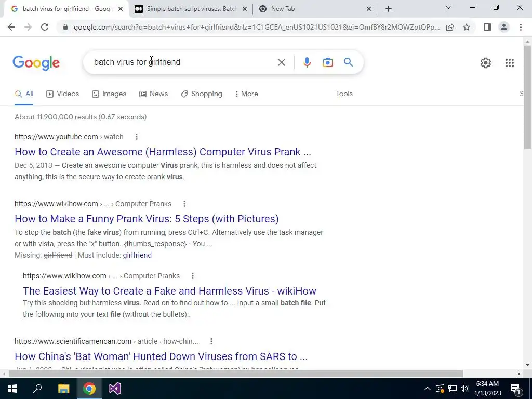Open Visual Studio from the taskbar
Viewport: 532px width, 399px height.
[x=115, y=389]
